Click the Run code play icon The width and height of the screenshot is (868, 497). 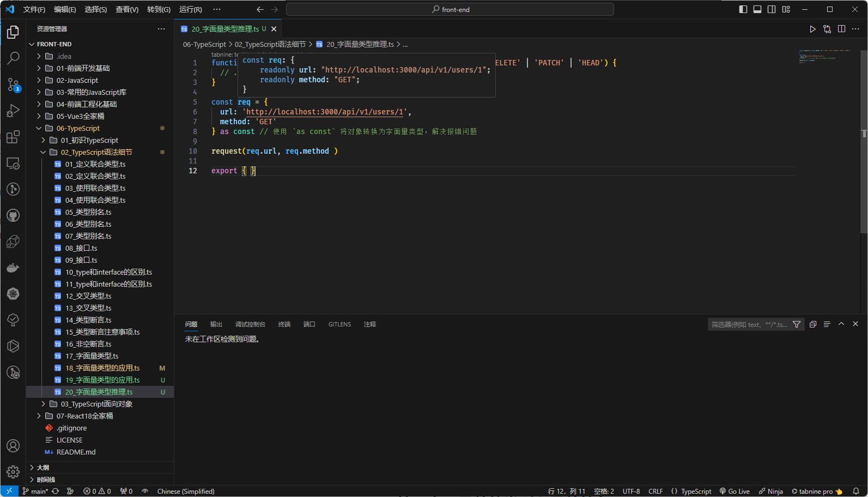tap(812, 29)
